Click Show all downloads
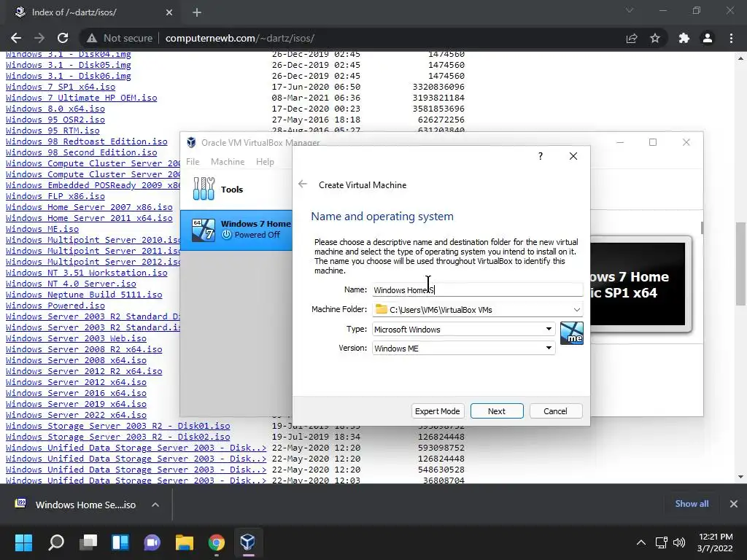 692,504
